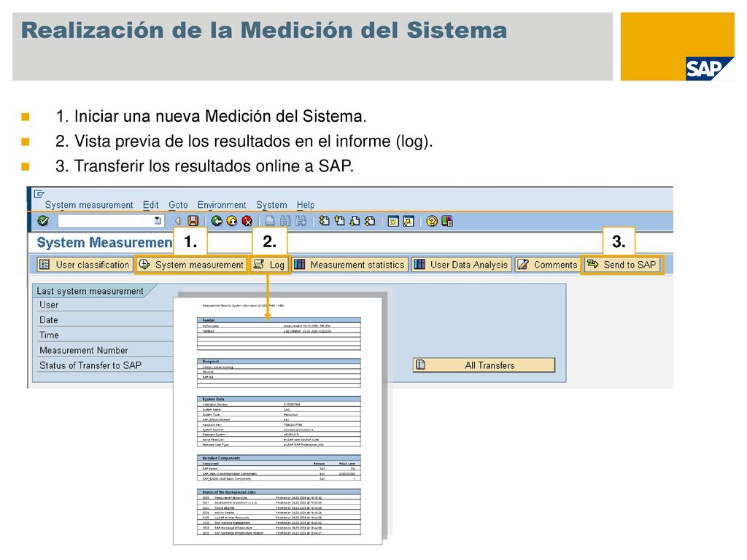Click the 'Measurement Number' label
The height and width of the screenshot is (560, 747).
(84, 351)
